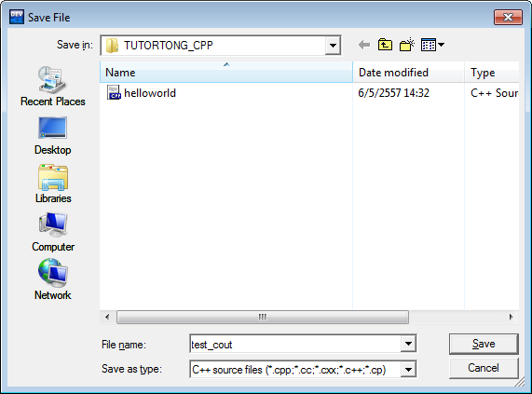Click the TUTORTONG_CPP folder name

[x=169, y=45]
